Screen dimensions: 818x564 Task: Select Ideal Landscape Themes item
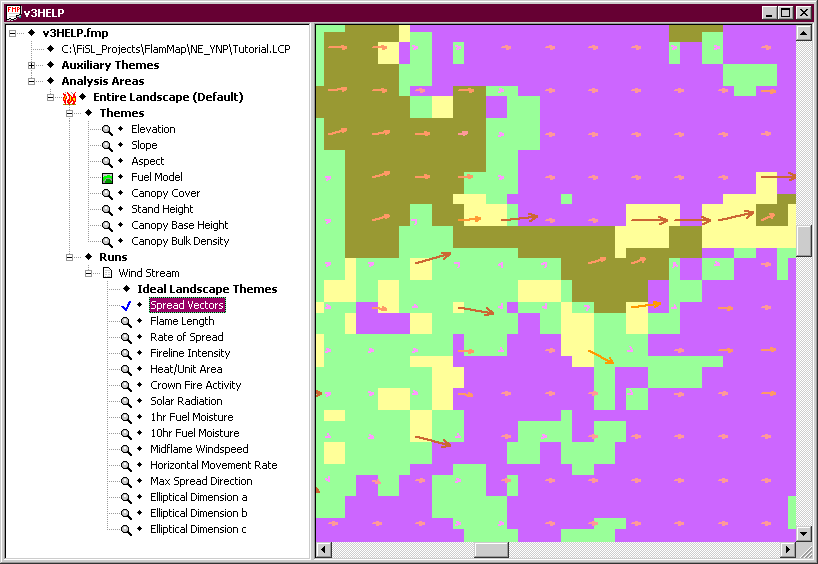207,289
